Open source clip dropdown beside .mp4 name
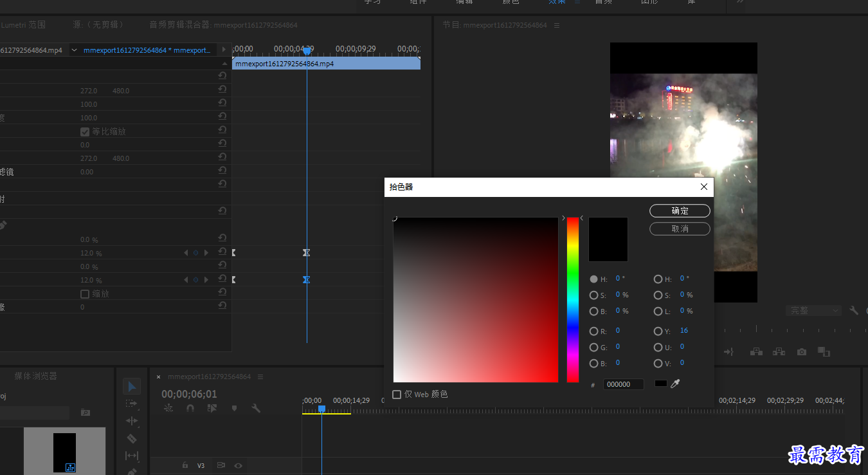Image resolution: width=868 pixels, height=475 pixels. point(74,50)
